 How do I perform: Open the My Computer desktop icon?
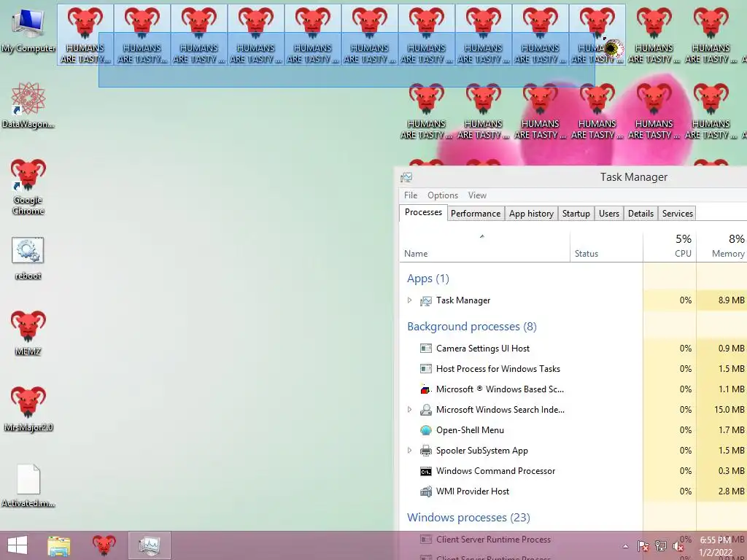pyautogui.click(x=28, y=31)
